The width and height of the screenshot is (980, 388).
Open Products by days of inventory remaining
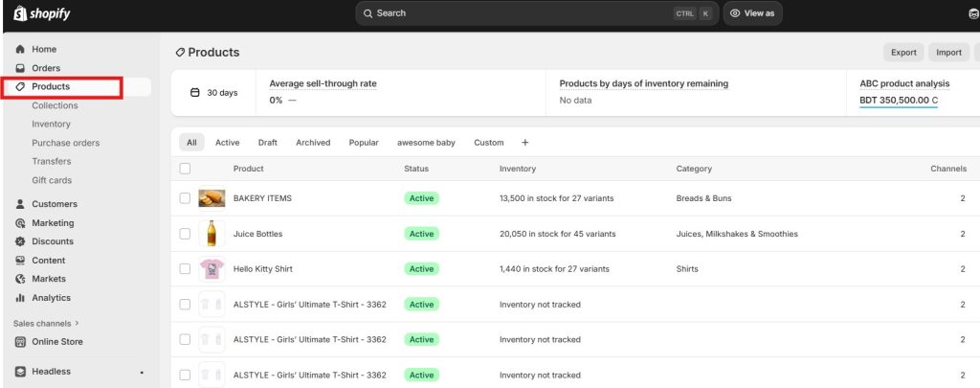[644, 84]
